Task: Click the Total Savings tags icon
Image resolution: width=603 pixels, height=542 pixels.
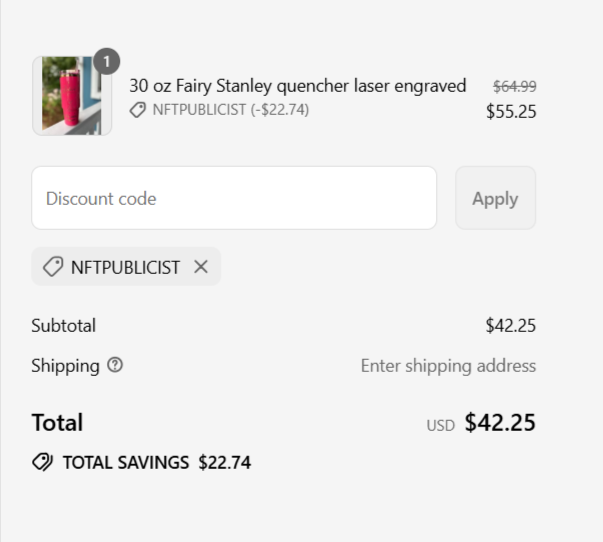Action: 43,462
